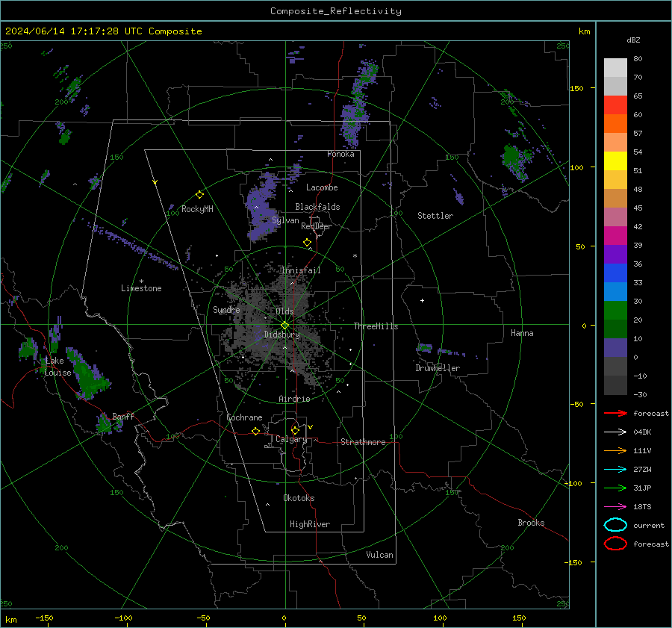Select the blue 33-36 dBZ swatch
The height and width of the screenshot is (628, 672).
point(615,273)
